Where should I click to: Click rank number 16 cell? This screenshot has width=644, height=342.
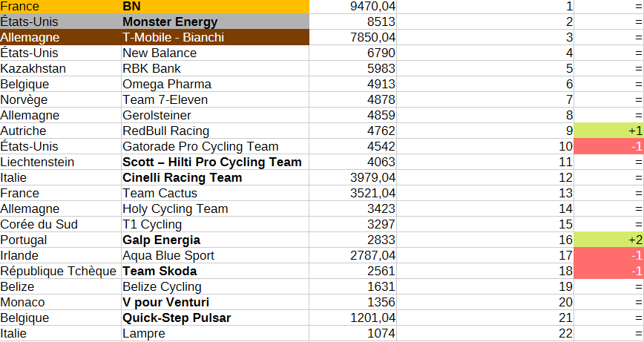[485, 240]
